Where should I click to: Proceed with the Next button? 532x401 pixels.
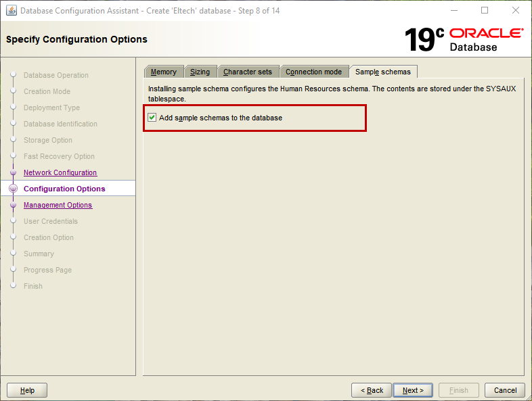(413, 390)
